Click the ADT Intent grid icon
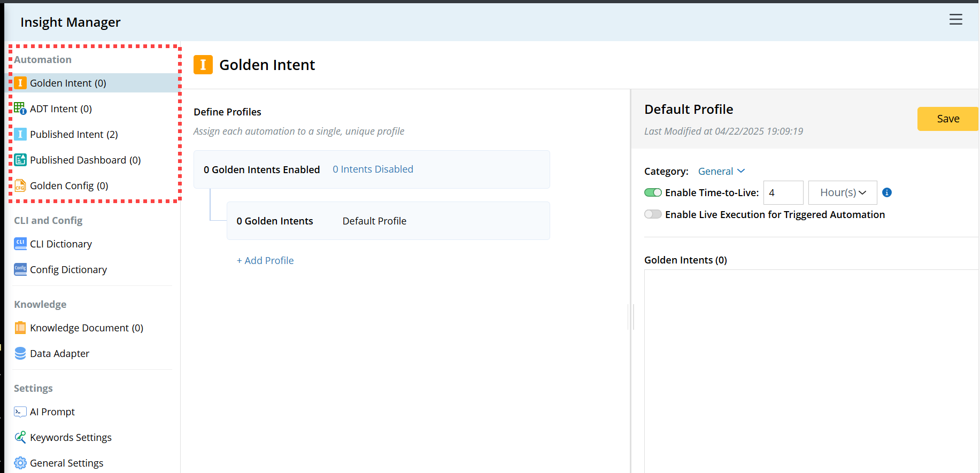The height and width of the screenshot is (473, 980). 20,108
